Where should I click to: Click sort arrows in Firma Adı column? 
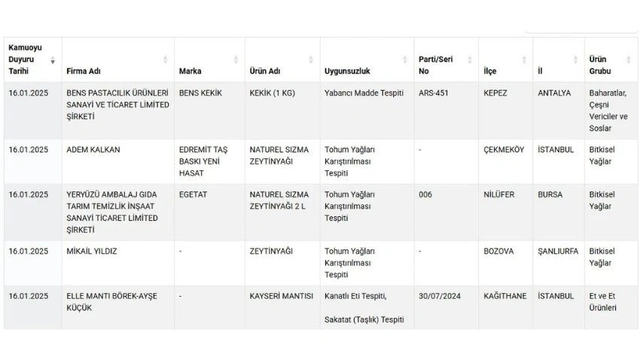(x=165, y=60)
